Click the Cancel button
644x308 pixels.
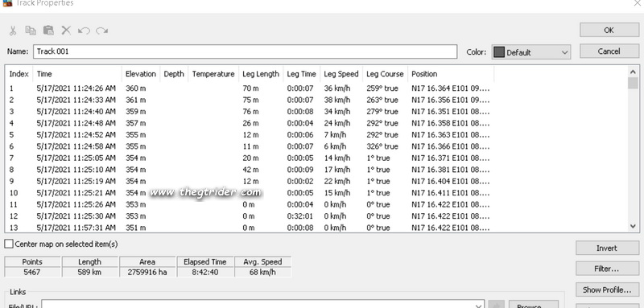609,51
